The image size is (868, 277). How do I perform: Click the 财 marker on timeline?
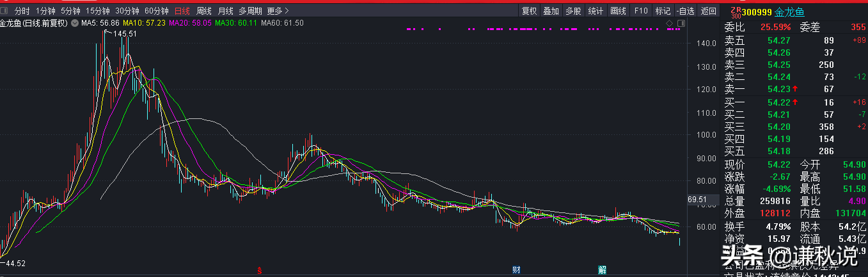coord(516,270)
